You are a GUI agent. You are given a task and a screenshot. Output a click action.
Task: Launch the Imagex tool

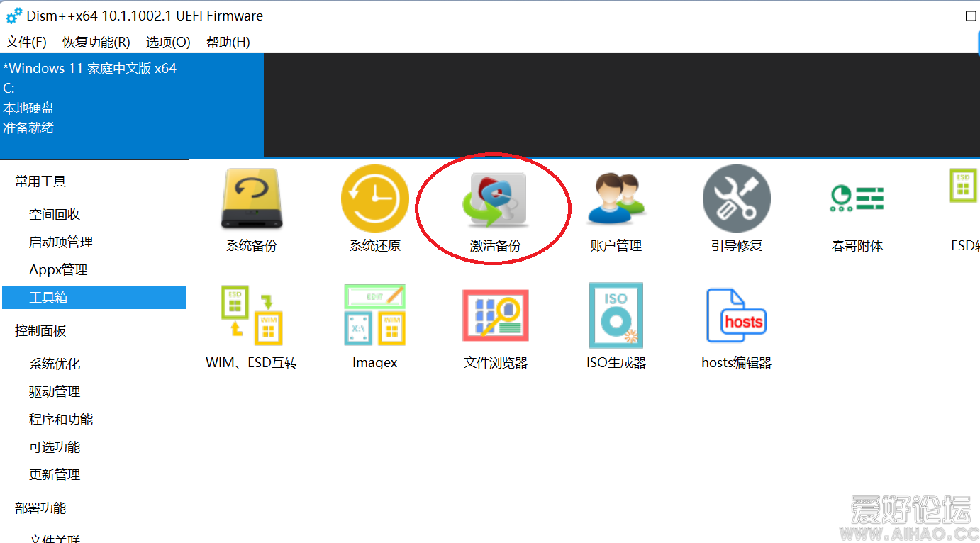[x=374, y=318]
